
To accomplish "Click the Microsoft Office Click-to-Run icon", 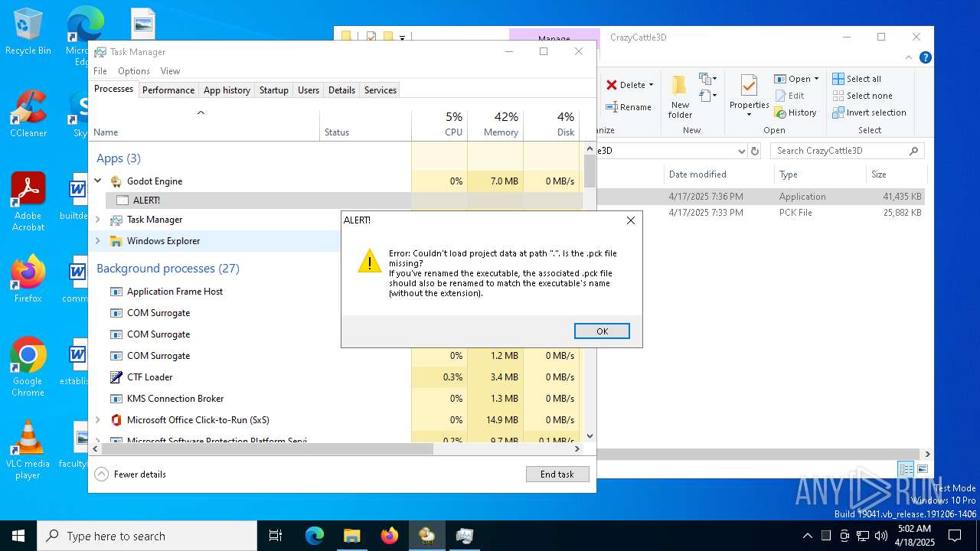I will [x=116, y=420].
